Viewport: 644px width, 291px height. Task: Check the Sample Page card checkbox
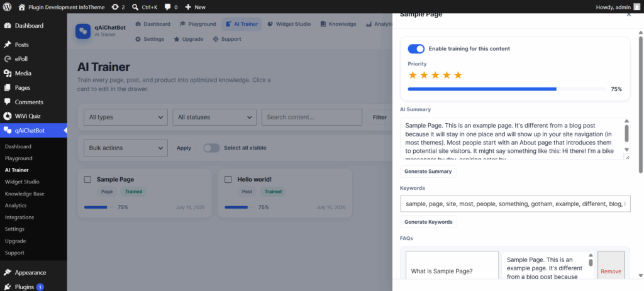(87, 179)
